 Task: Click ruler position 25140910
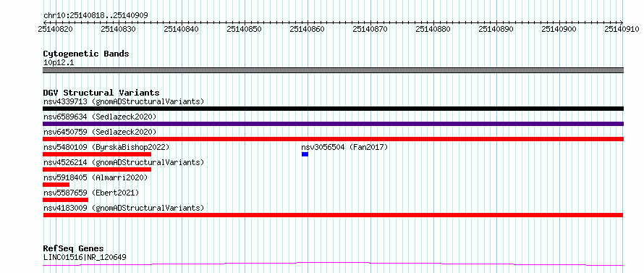coord(622,29)
